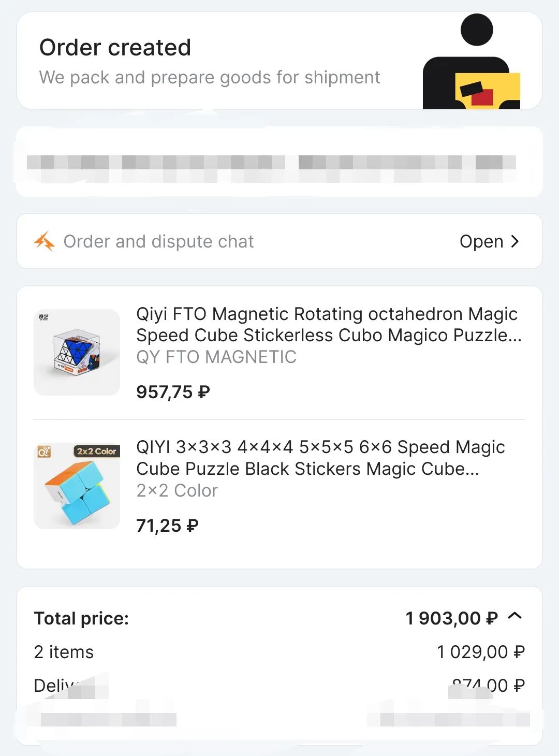Click the "Order created" status heading
The image size is (559, 756).
pos(115,48)
